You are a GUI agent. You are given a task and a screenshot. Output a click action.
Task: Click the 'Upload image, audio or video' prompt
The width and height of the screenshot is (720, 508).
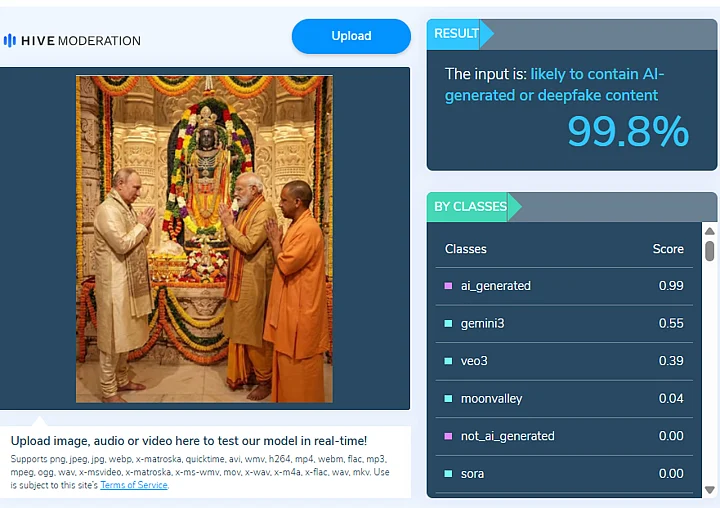pyautogui.click(x=188, y=441)
